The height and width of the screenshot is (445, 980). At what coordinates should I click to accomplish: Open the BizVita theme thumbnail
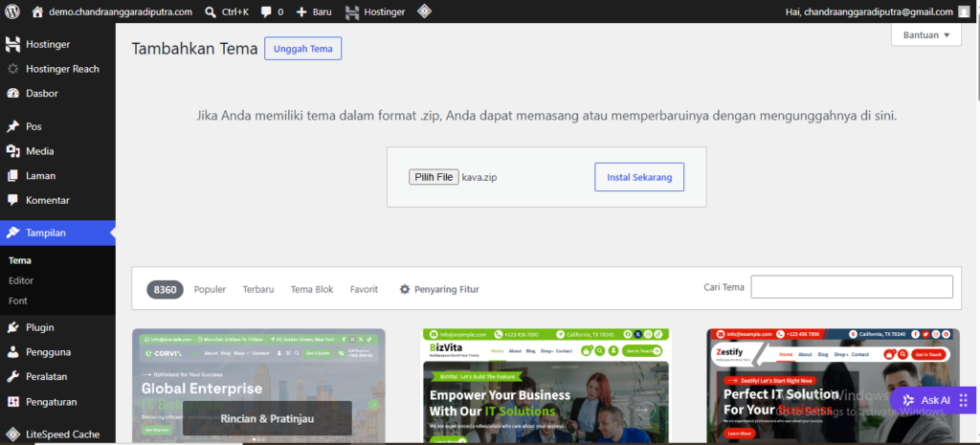click(x=546, y=387)
